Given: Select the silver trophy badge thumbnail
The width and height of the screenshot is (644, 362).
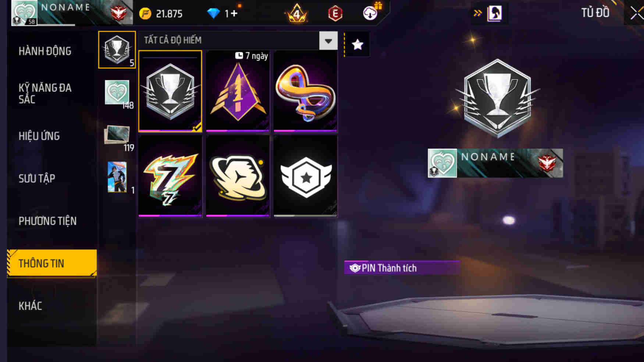Looking at the screenshot, I should pyautogui.click(x=170, y=91).
